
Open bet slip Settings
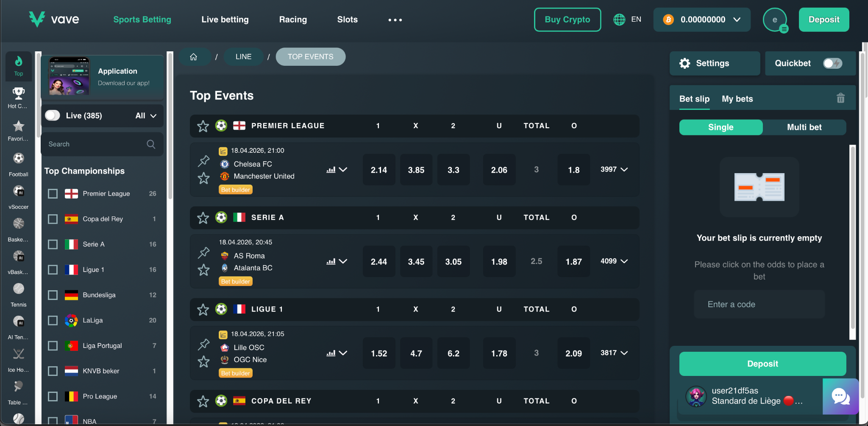(715, 63)
